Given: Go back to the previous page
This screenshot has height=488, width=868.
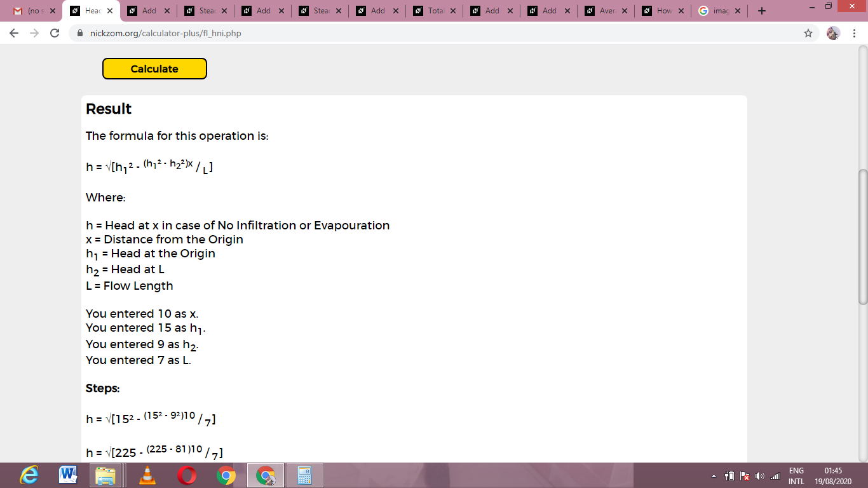Looking at the screenshot, I should 15,33.
